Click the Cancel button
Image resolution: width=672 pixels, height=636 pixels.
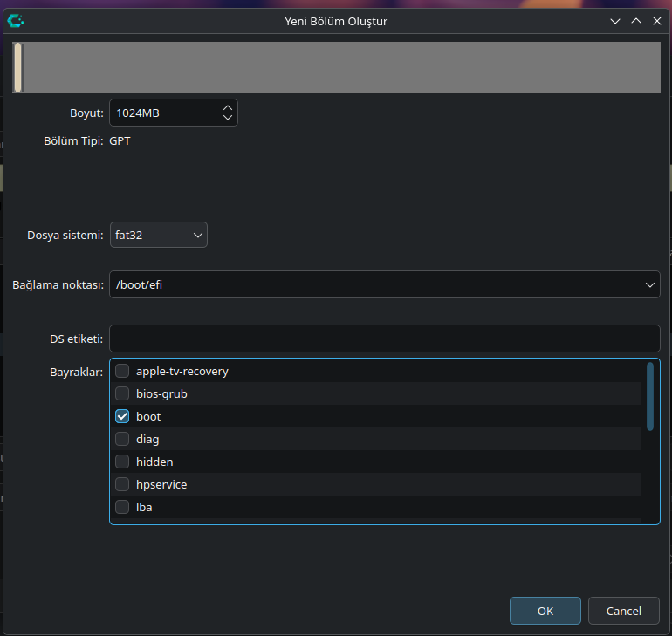(x=624, y=611)
